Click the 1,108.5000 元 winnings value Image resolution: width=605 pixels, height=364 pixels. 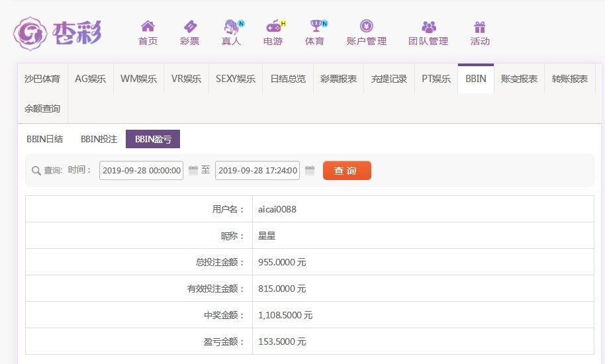tap(285, 315)
